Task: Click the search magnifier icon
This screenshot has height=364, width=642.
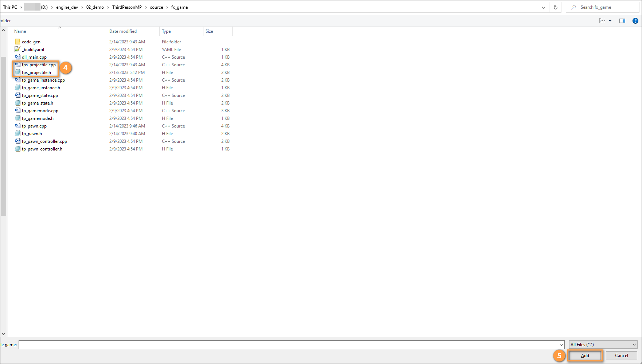Action: tap(574, 7)
